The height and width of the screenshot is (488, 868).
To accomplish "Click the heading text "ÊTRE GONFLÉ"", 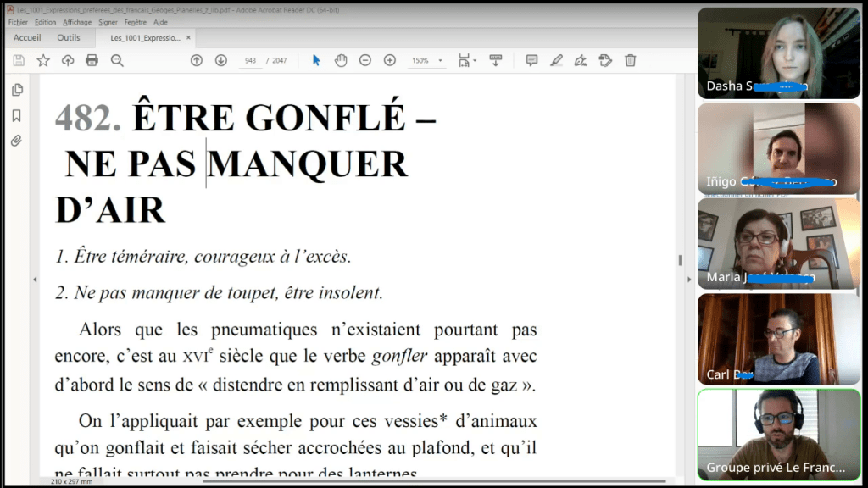I will 269,116.
